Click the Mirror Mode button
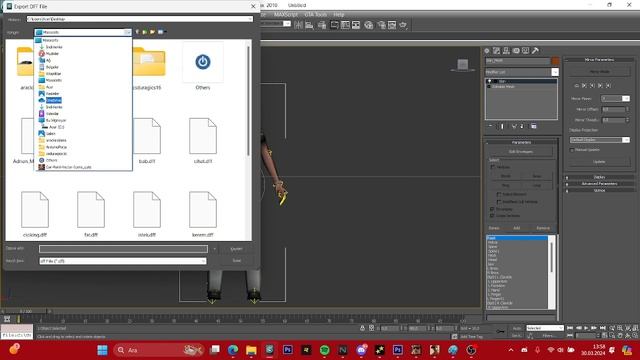The image size is (640, 360). (599, 71)
